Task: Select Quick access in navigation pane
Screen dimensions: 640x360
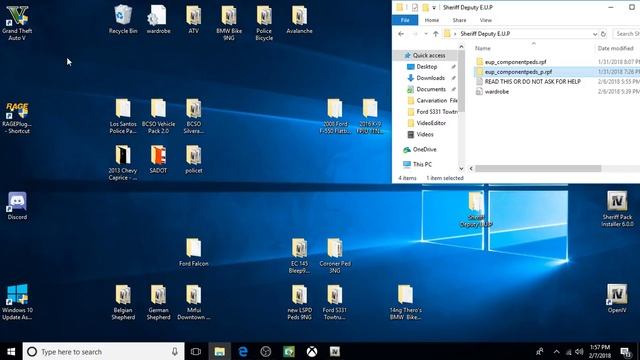Action: pyautogui.click(x=429, y=56)
